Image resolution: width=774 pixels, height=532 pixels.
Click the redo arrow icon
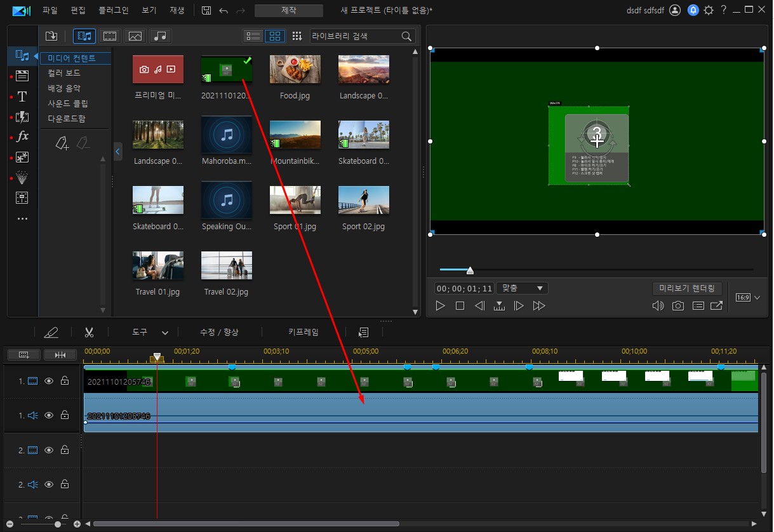click(241, 10)
